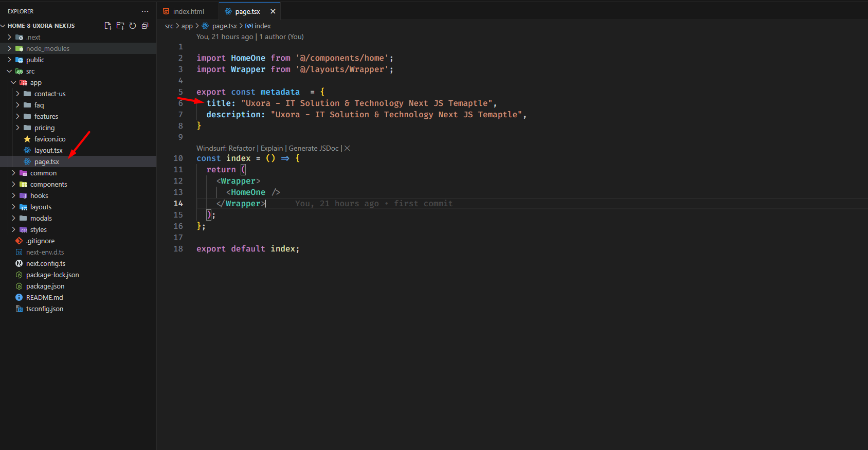
Task: Open tsconfig.json file
Action: (x=45, y=309)
